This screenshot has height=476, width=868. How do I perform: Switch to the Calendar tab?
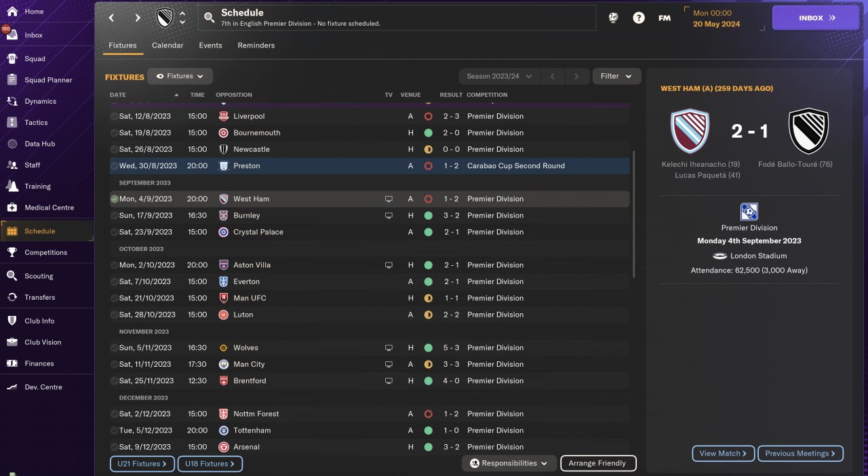click(167, 45)
